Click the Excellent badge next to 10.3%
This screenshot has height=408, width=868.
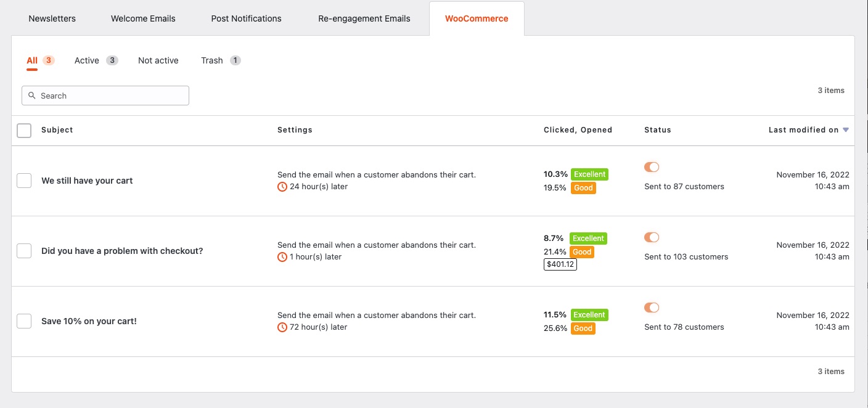tap(589, 174)
